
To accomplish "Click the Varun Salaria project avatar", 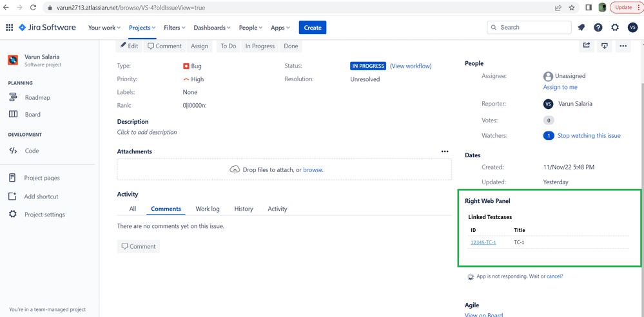I will 13,60.
